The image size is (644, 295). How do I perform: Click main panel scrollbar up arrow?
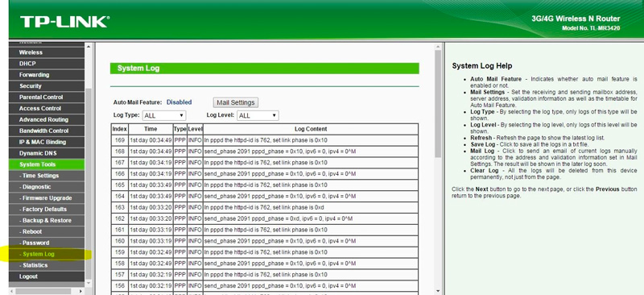click(x=437, y=47)
